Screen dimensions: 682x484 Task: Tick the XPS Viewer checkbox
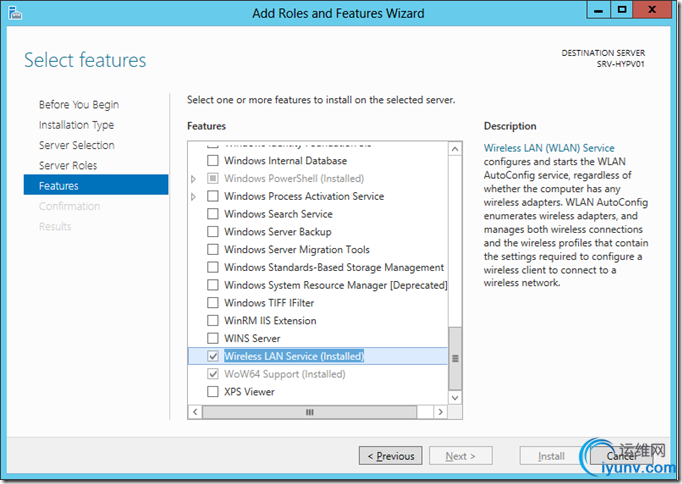click(x=212, y=392)
